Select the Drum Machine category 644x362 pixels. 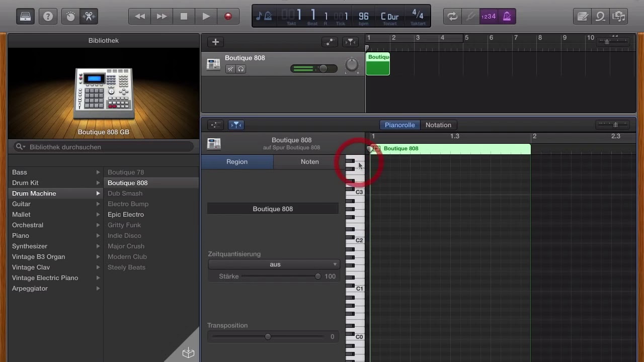coord(55,194)
